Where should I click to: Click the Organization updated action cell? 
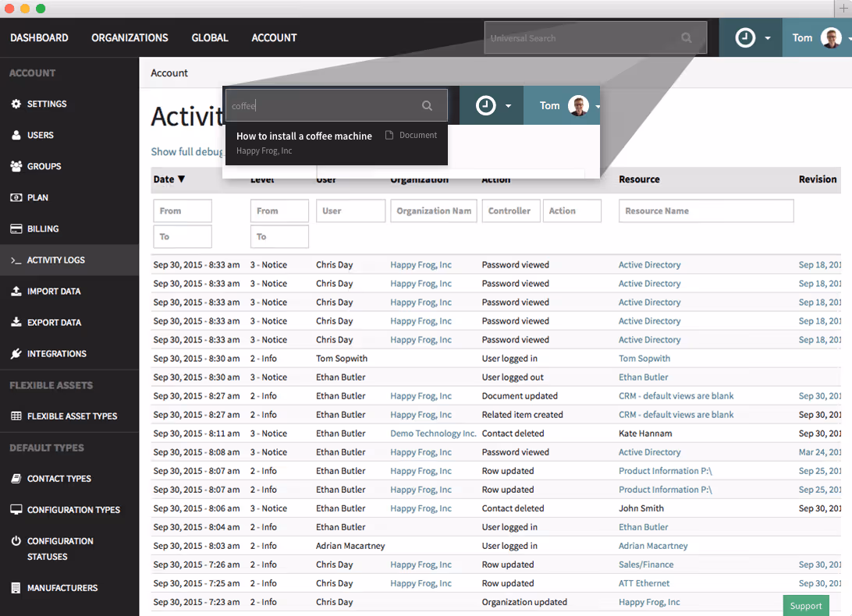pos(524,602)
